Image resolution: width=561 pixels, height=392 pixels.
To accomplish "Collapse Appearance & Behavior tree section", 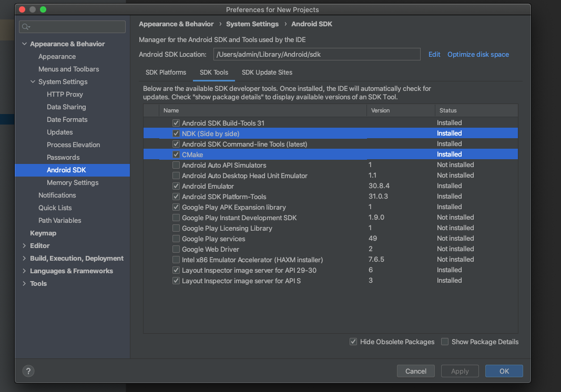I will click(x=24, y=44).
